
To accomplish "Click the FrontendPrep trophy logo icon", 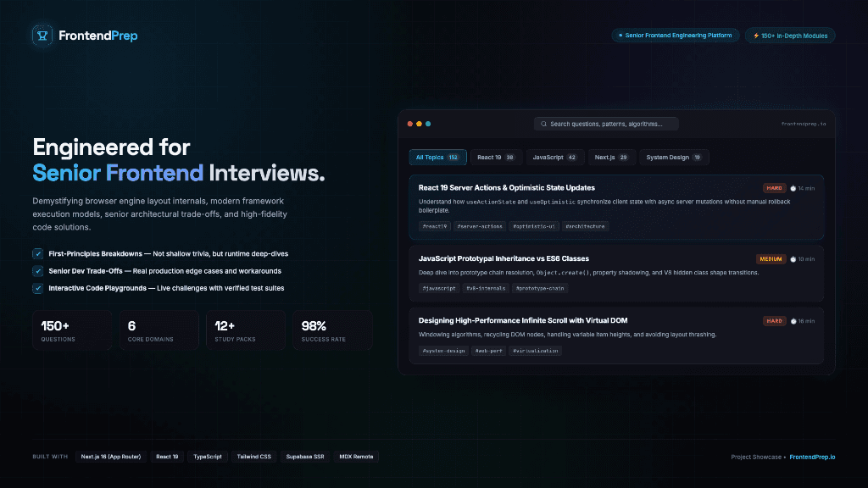I will pyautogui.click(x=42, y=36).
